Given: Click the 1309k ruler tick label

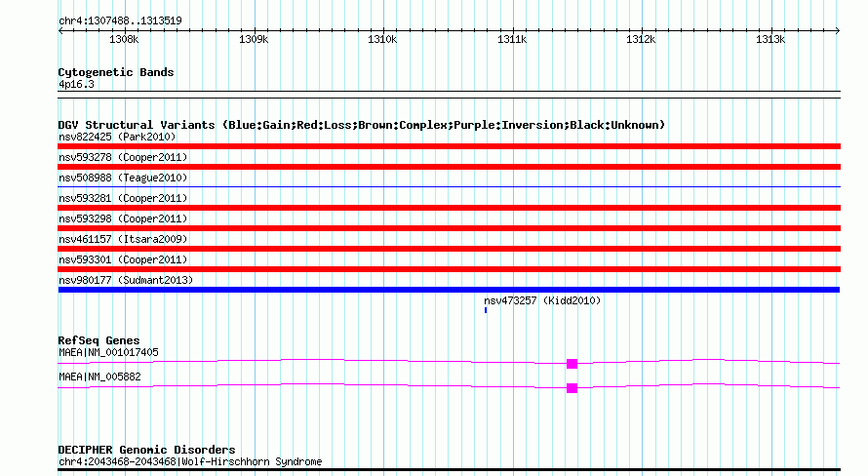Looking at the screenshot, I should [254, 40].
